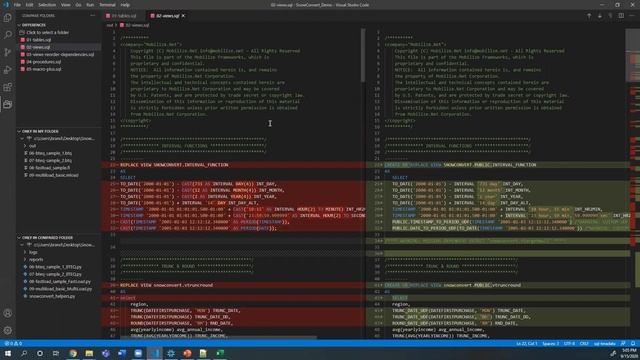
Task: Click errors and warnings status bar indicator
Action: (13, 344)
